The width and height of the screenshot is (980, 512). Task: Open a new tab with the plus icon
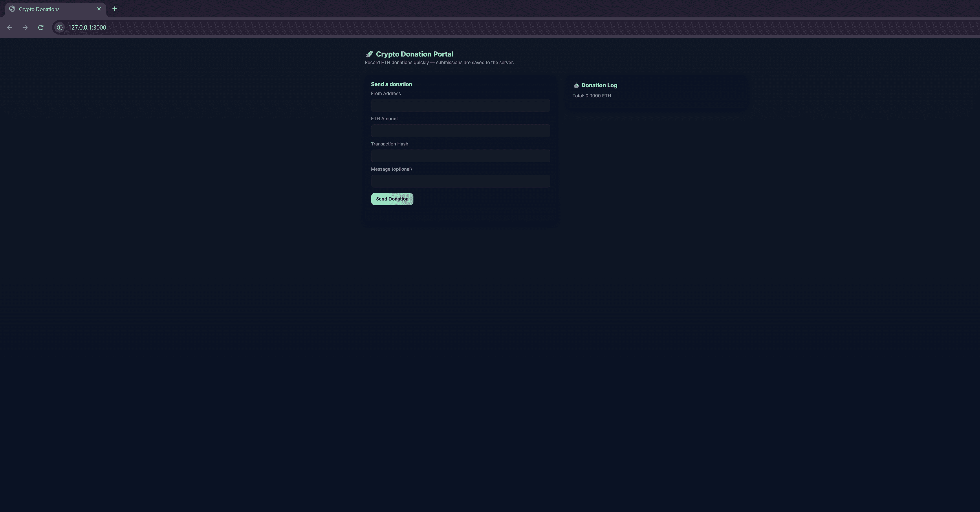pos(115,9)
